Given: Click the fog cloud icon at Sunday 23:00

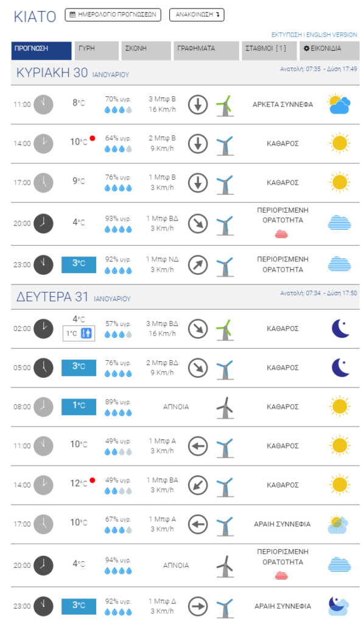Looking at the screenshot, I should click(340, 264).
